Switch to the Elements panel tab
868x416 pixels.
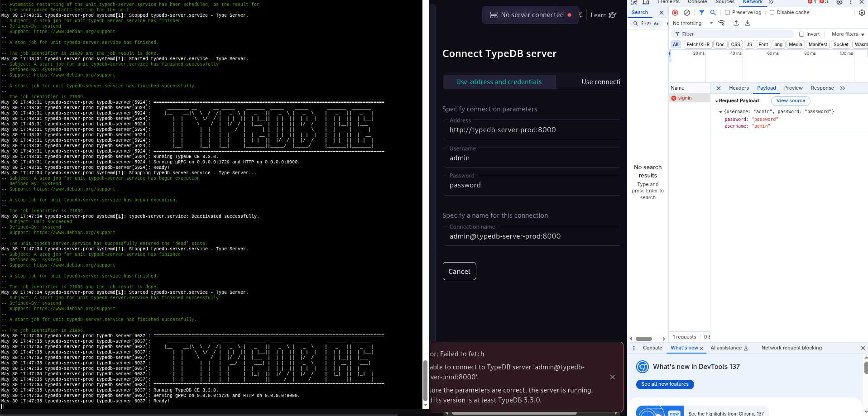click(x=668, y=2)
